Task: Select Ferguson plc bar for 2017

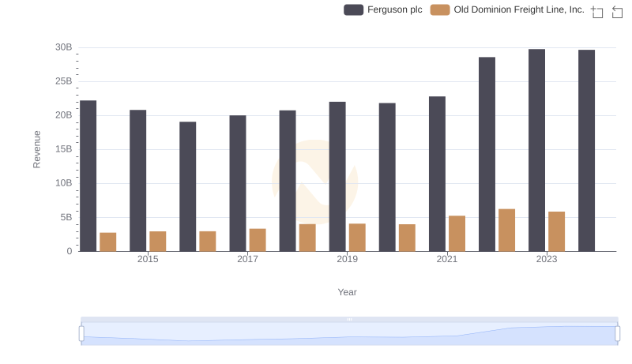Action: tap(238, 183)
